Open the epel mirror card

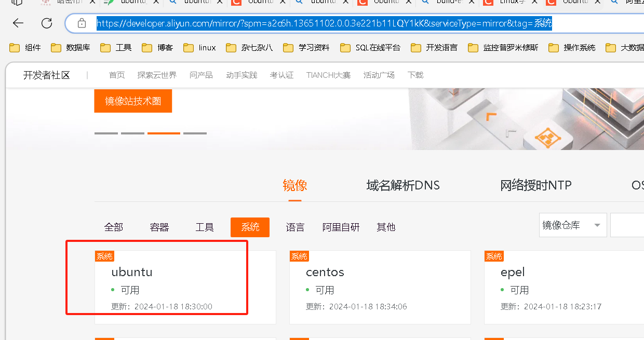[564, 288]
